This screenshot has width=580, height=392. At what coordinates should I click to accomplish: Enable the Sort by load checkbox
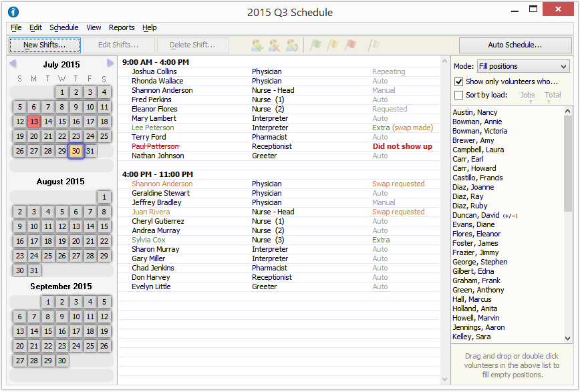coord(460,94)
